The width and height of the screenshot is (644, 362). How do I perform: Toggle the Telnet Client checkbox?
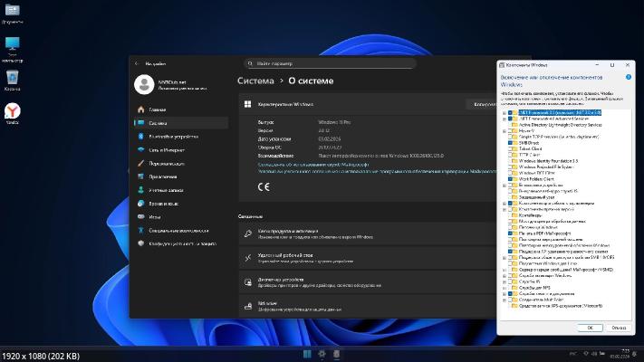pyautogui.click(x=510, y=148)
